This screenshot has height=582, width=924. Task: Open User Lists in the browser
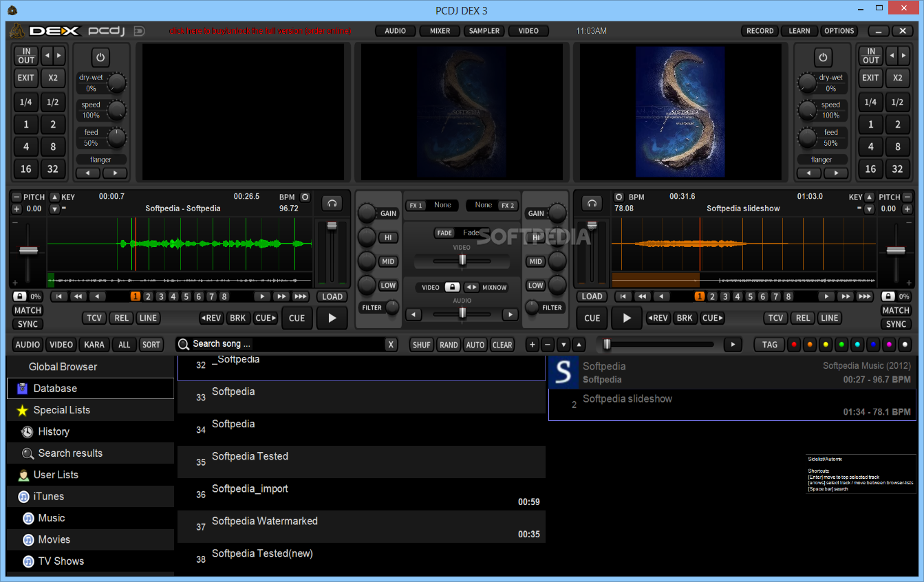coord(90,475)
